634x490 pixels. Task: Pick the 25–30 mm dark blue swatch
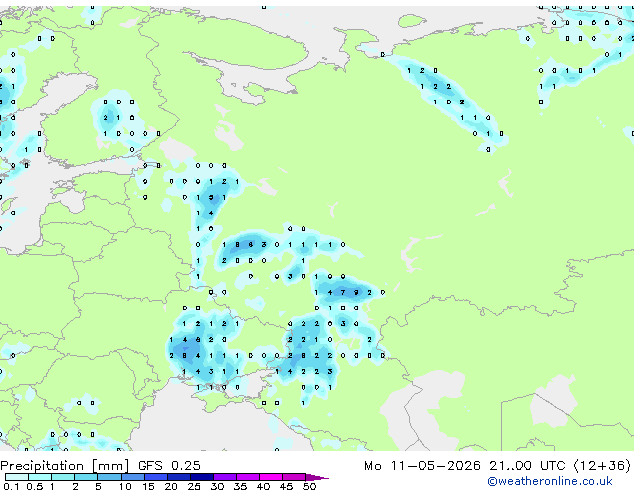coord(202,477)
